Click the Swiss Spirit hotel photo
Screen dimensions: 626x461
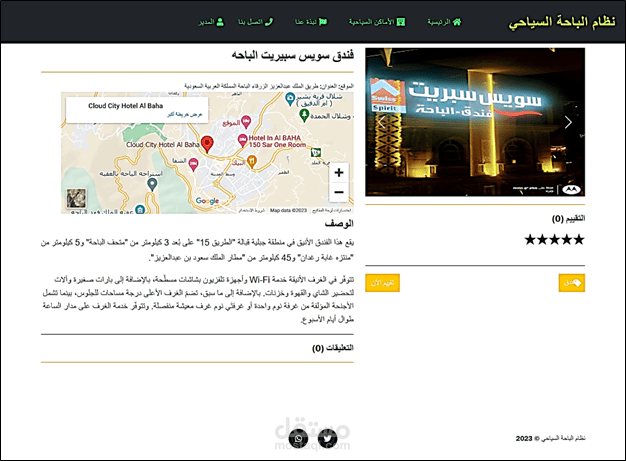tap(475, 122)
